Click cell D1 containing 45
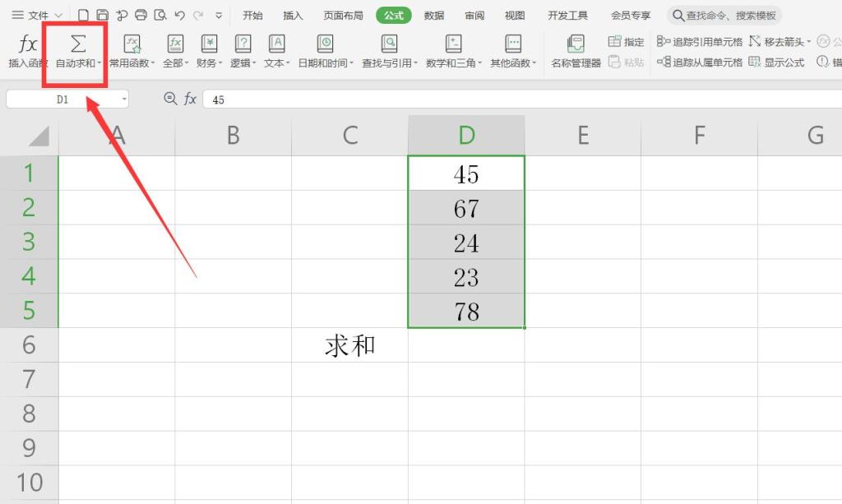Image resolution: width=842 pixels, height=504 pixels. pyautogui.click(x=466, y=173)
